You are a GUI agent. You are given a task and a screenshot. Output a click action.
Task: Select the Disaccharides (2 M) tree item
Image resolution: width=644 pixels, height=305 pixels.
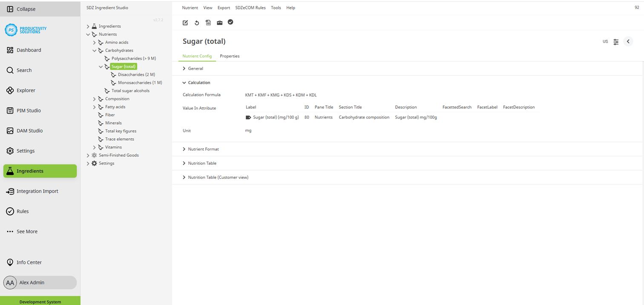point(137,74)
